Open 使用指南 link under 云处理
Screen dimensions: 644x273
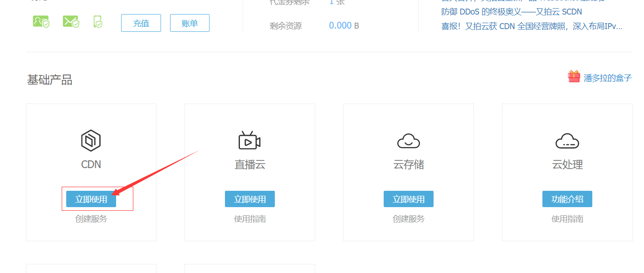(567, 219)
